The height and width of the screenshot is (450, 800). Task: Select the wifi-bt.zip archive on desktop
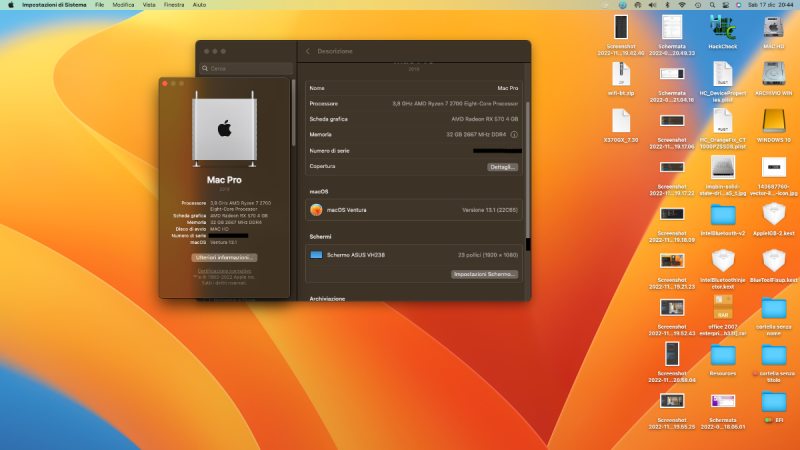point(621,74)
